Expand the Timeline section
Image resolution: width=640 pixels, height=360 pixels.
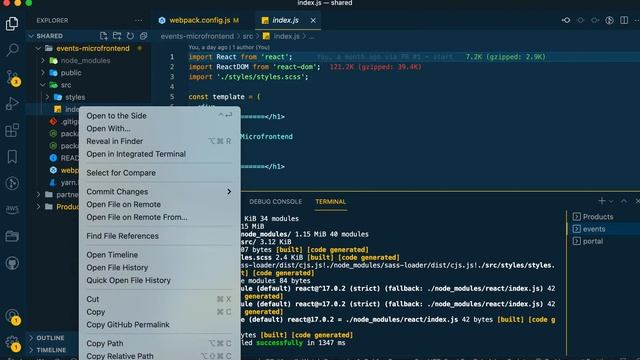pos(51,350)
